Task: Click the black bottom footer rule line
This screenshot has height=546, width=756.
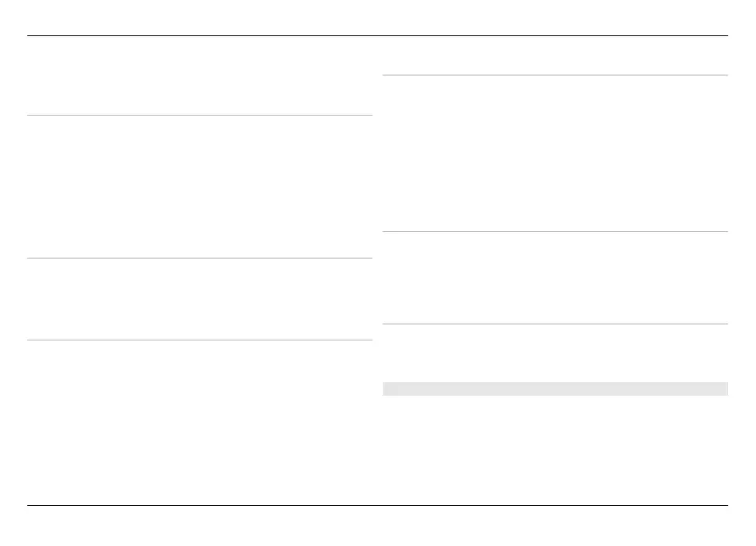Action: click(x=377, y=505)
